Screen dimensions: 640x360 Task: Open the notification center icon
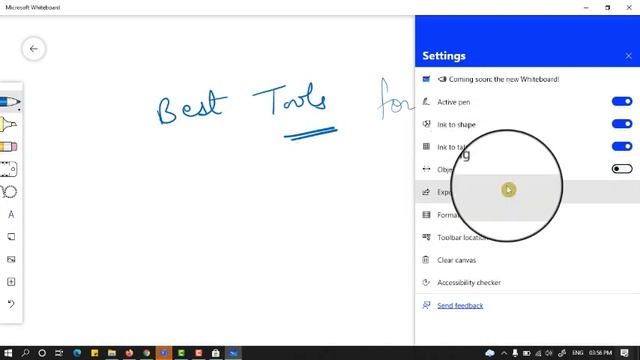[624, 353]
